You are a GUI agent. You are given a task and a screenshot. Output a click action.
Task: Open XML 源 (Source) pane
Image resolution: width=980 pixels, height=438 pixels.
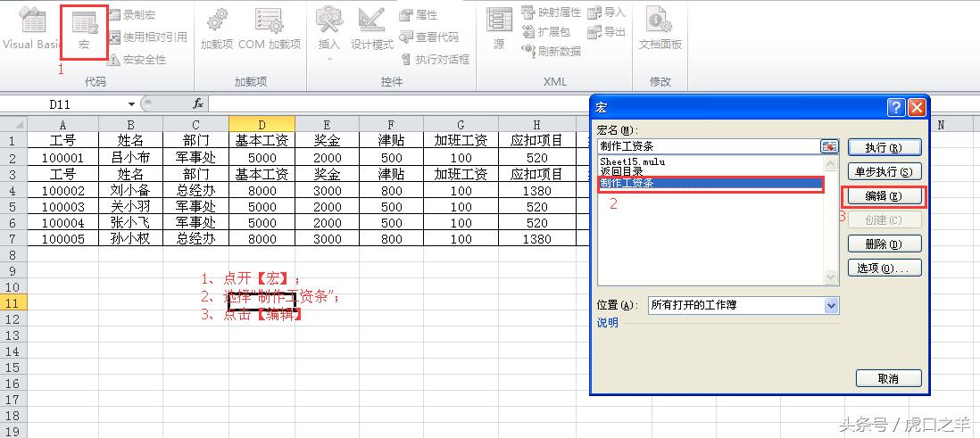coord(499,29)
